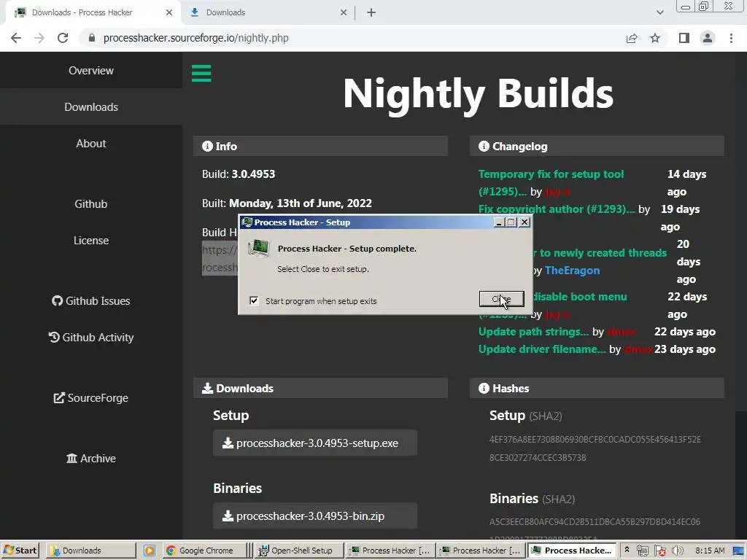Click the Close button in setup dialog
This screenshot has width=747, height=560.
pyautogui.click(x=502, y=299)
